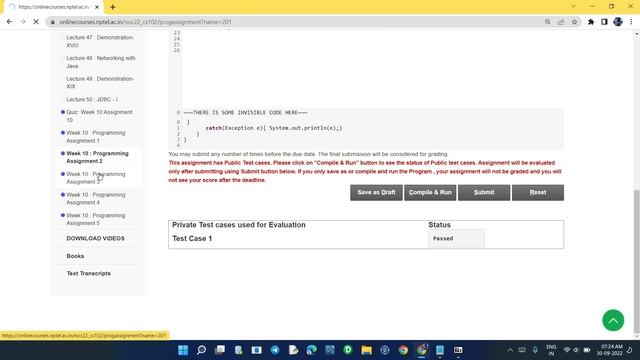Open Week 10 Programming Assignment 1
This screenshot has width=640, height=360.
pyautogui.click(x=96, y=137)
